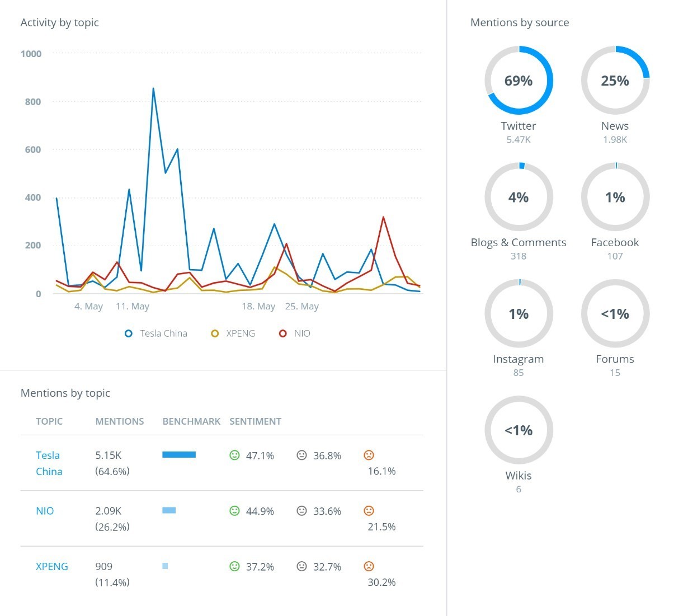The image size is (688, 616).
Task: Select the Wikis donut chart
Action: (x=519, y=430)
